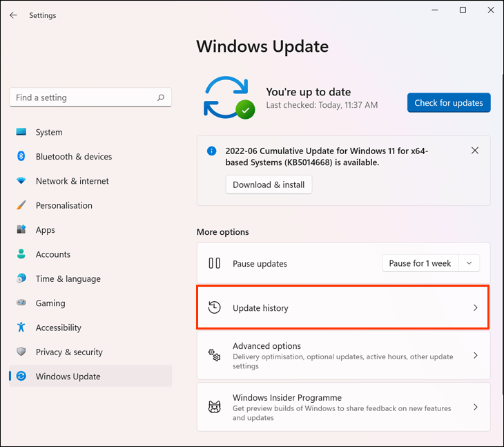Image resolution: width=504 pixels, height=447 pixels.
Task: Click the Personalisation paintbrush icon
Action: (21, 205)
